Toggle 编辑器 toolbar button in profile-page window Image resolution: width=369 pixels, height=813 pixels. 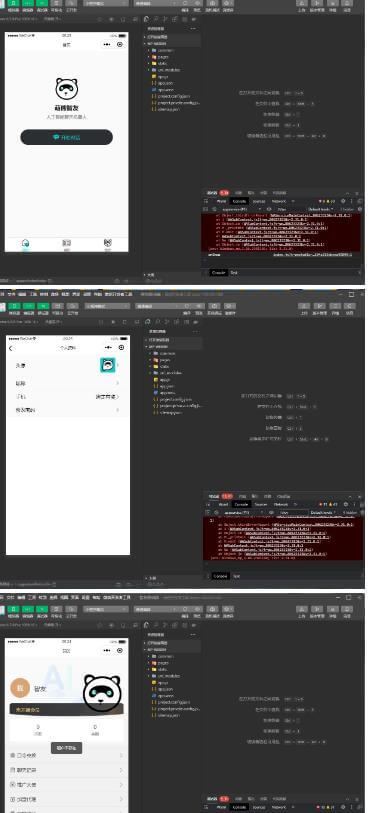click(x=29, y=306)
